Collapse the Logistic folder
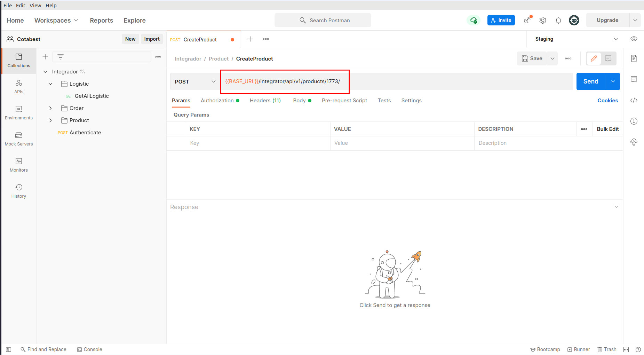 [50, 84]
